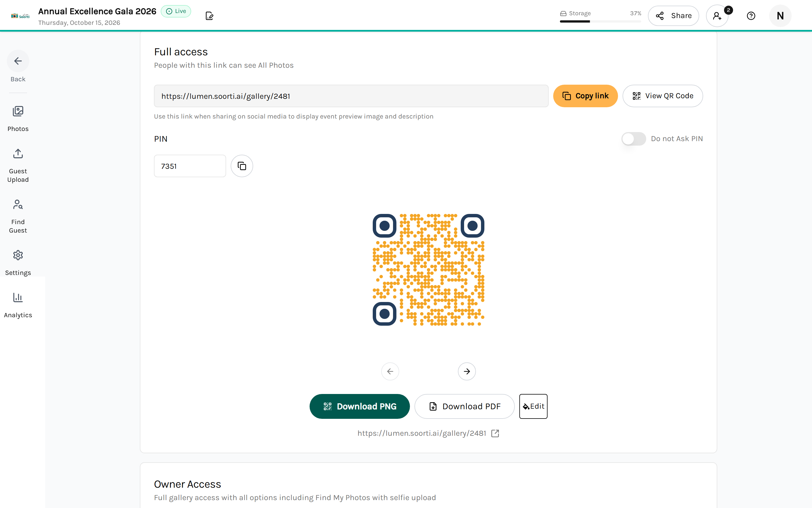This screenshot has width=812, height=508.
Task: Click the QR code image
Action: tap(428, 270)
